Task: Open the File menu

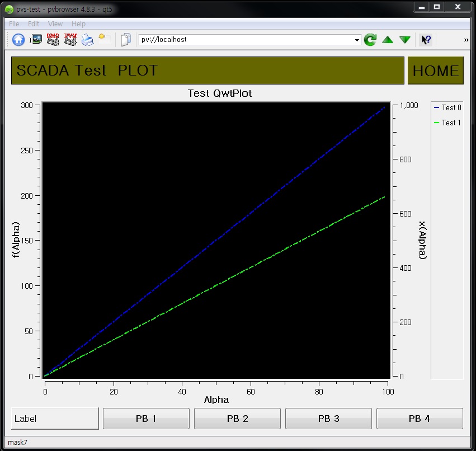Action: coord(13,24)
